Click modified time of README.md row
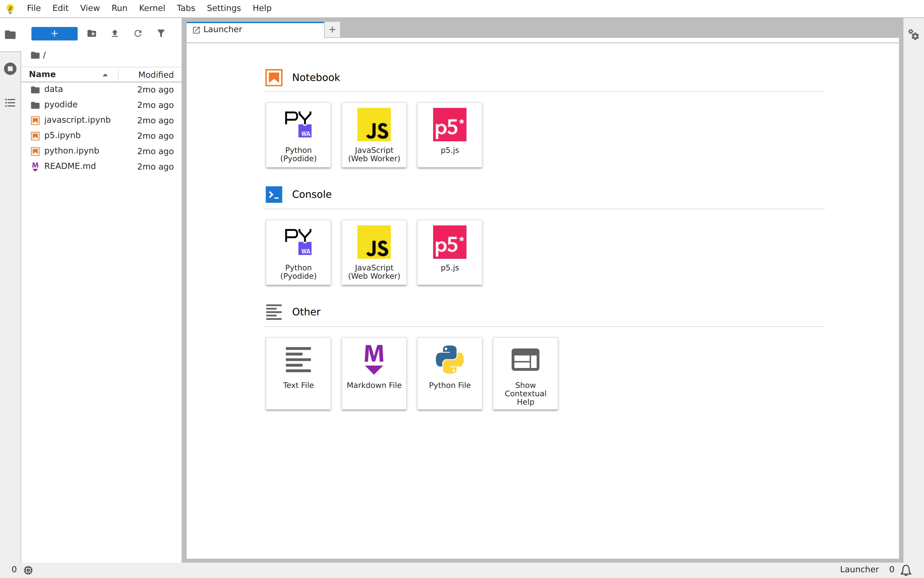Screen dimensions: 924x578 coord(155,167)
